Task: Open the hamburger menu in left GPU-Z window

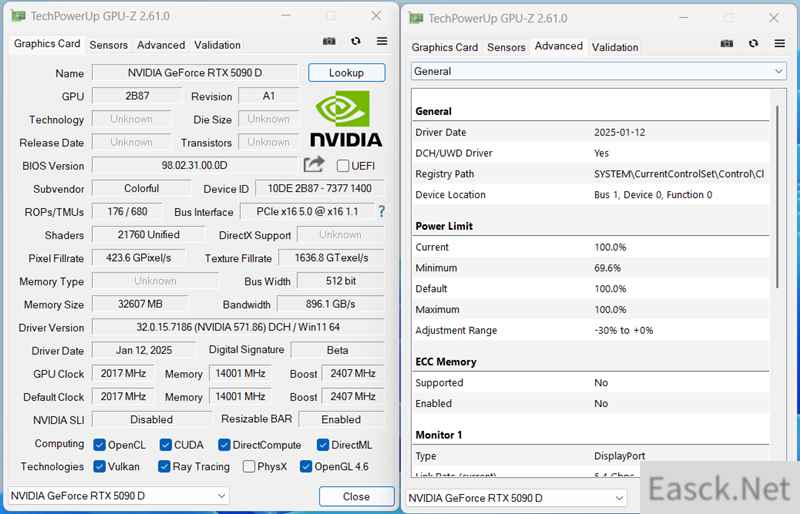Action: (x=382, y=41)
